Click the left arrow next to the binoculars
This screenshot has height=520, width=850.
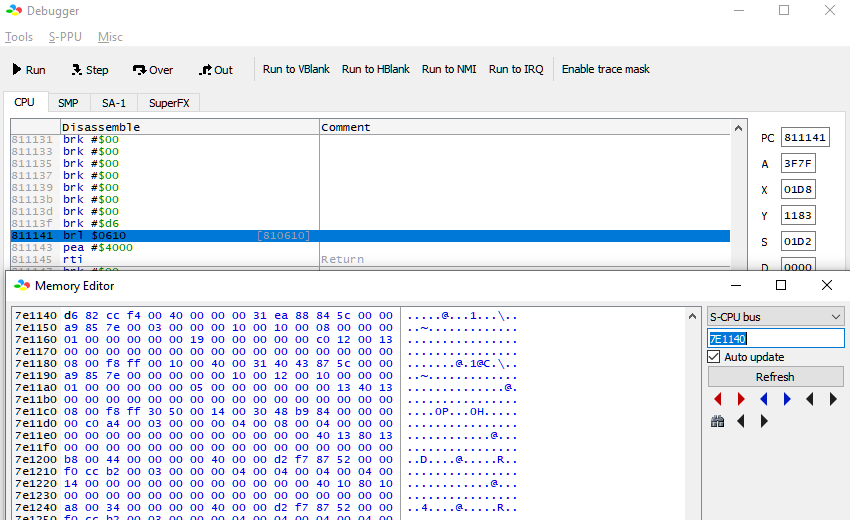[x=741, y=421]
